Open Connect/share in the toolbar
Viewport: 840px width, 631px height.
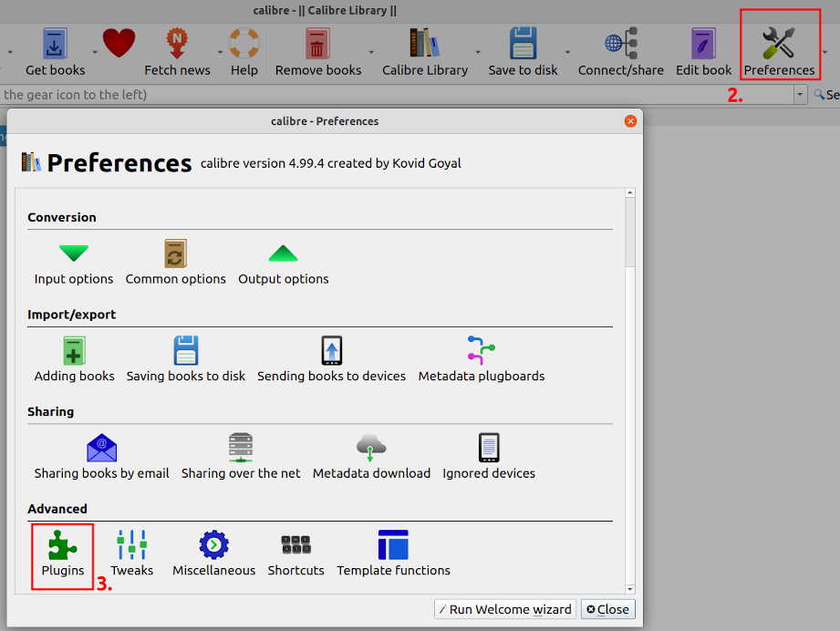(621, 53)
